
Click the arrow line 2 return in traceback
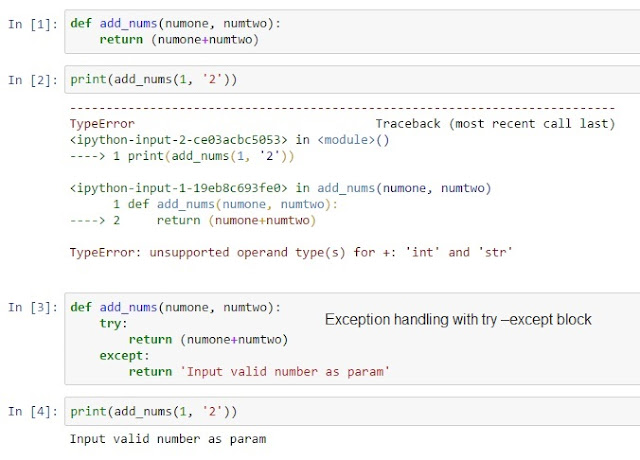tap(193, 220)
